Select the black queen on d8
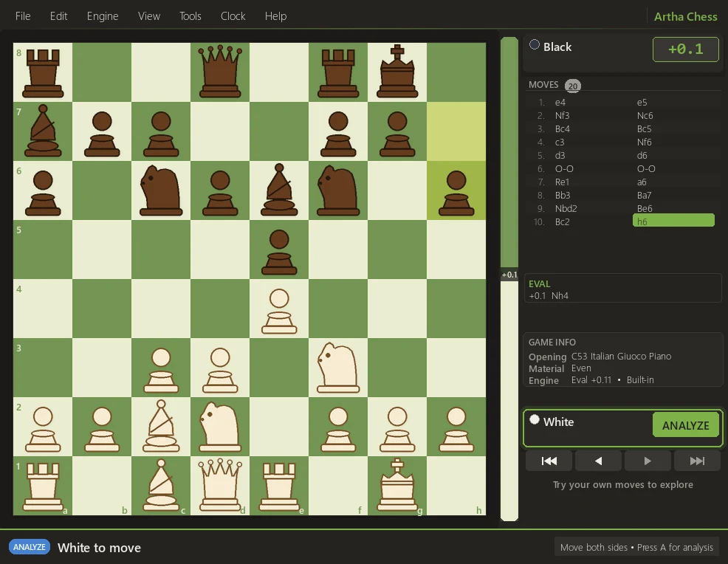This screenshot has width=728, height=564. coord(220,72)
